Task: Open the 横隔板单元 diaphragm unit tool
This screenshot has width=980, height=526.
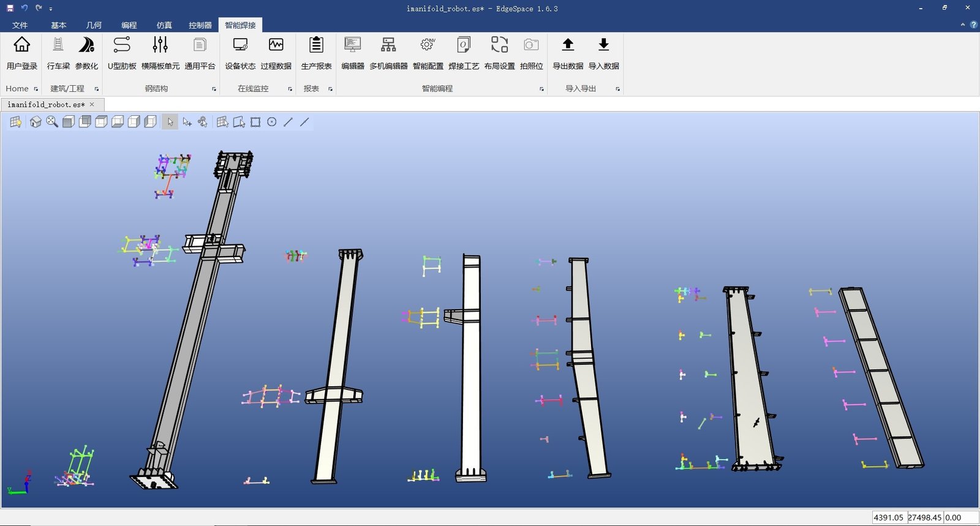Action: point(160,53)
